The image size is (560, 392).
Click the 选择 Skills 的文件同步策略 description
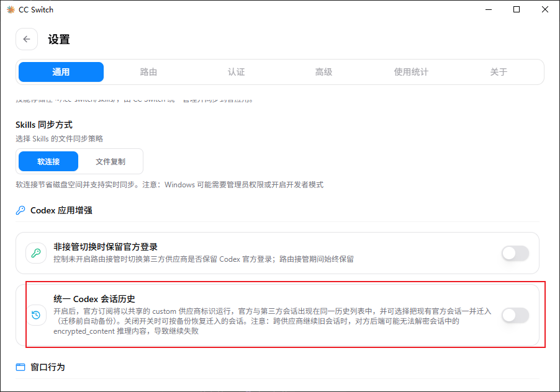coord(59,139)
